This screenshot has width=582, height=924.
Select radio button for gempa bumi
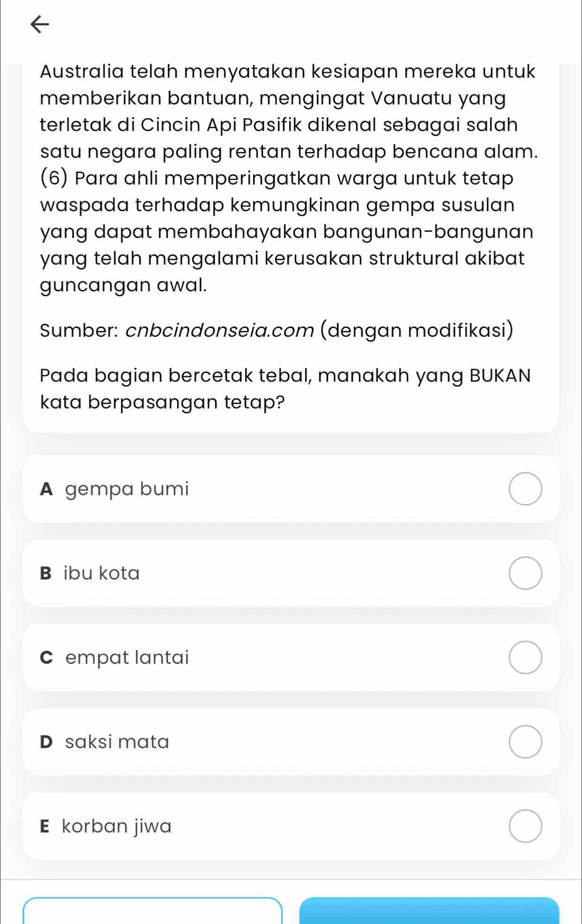[x=525, y=489]
